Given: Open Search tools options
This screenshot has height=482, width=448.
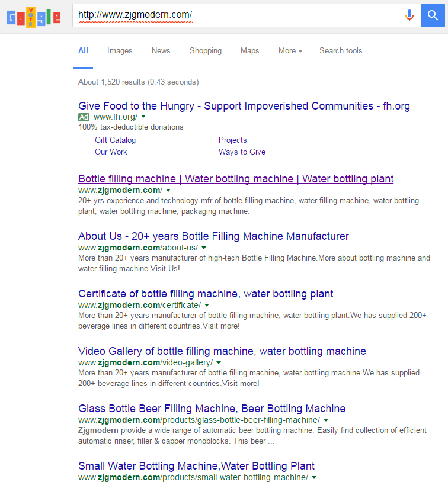Looking at the screenshot, I should coord(341,51).
